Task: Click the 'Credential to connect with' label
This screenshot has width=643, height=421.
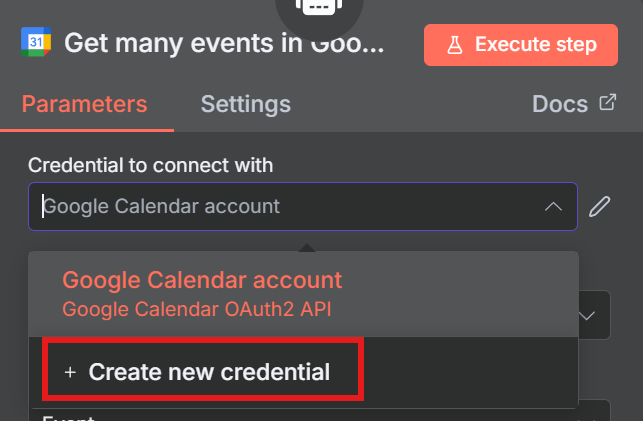Action: (150, 165)
